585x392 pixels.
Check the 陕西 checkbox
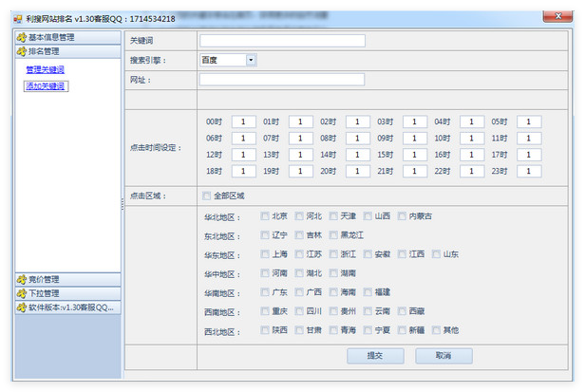265,330
